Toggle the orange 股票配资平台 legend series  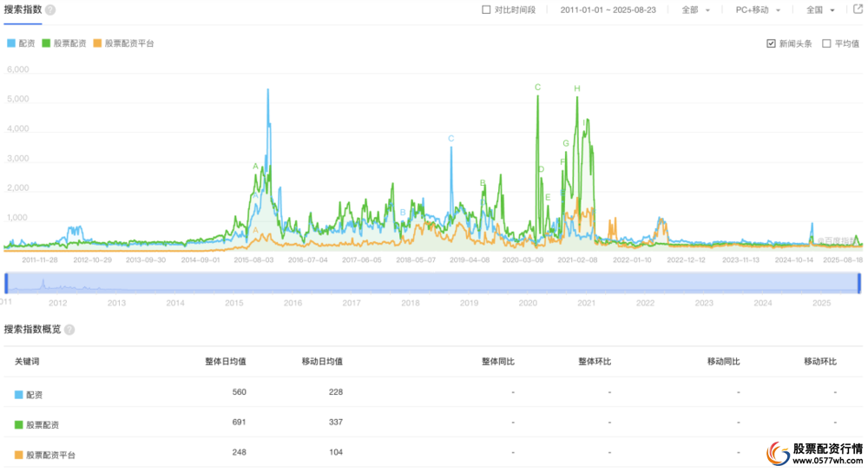[x=122, y=43]
